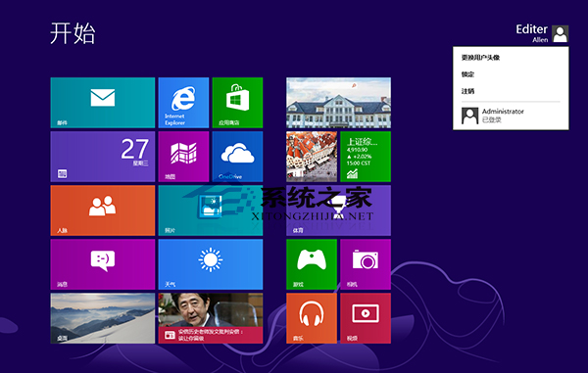The height and width of the screenshot is (373, 588).
Task: Choose change account picture menu option
Action: click(x=480, y=58)
